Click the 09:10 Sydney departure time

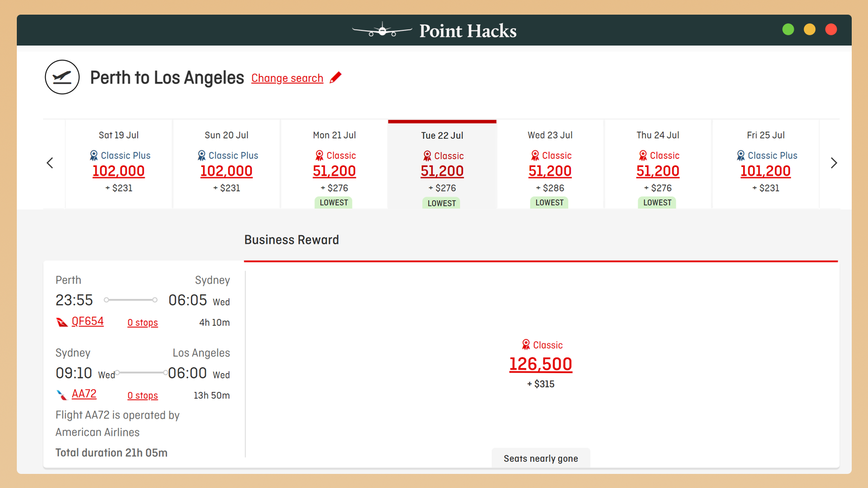click(74, 373)
